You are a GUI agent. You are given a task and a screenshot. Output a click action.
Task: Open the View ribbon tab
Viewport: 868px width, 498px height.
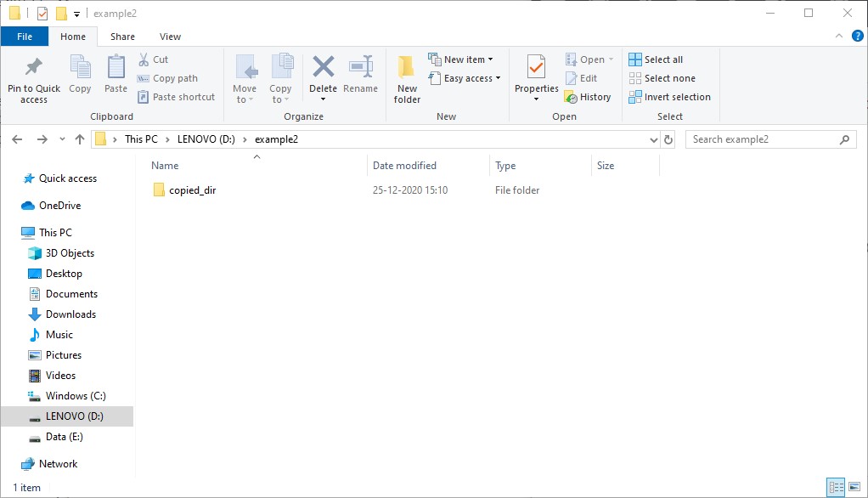pyautogui.click(x=170, y=37)
